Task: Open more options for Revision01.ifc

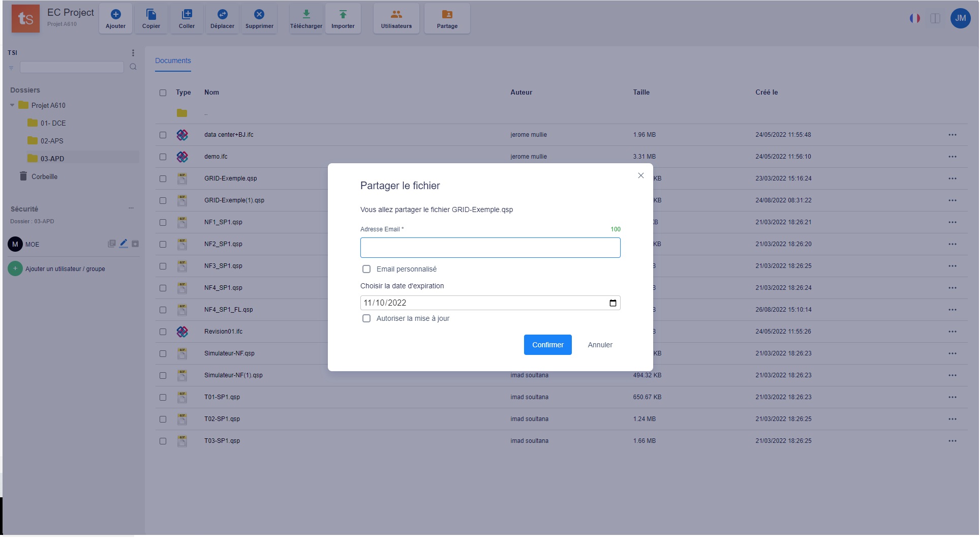Action: [952, 332]
